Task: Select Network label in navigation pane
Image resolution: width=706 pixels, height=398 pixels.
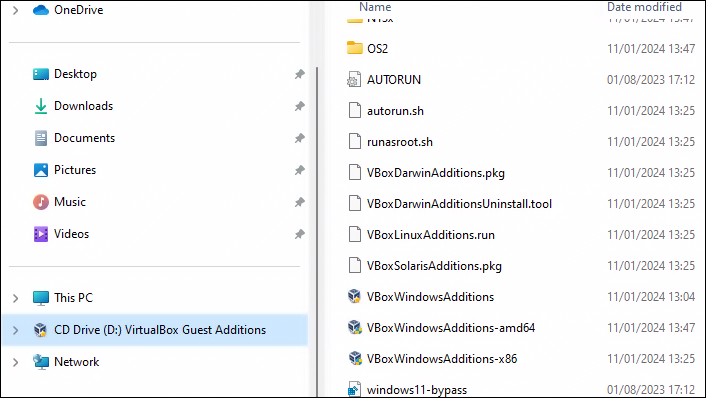Action: coord(77,362)
